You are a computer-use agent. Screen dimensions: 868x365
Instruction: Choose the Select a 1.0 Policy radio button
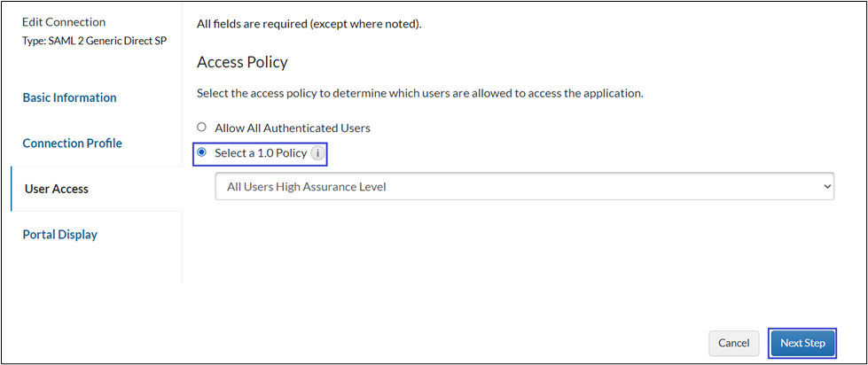click(x=202, y=152)
